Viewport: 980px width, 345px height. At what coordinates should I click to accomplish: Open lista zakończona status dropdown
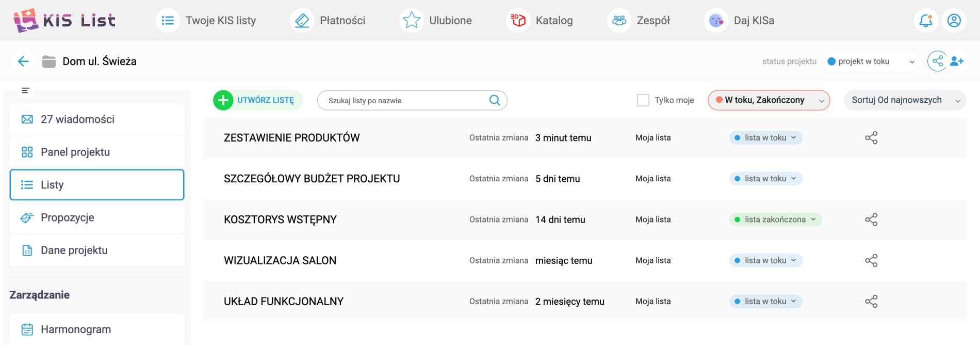tap(775, 219)
